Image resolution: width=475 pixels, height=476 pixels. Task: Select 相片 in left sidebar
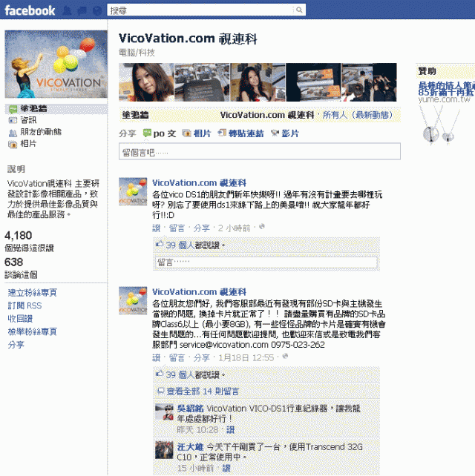click(x=28, y=144)
